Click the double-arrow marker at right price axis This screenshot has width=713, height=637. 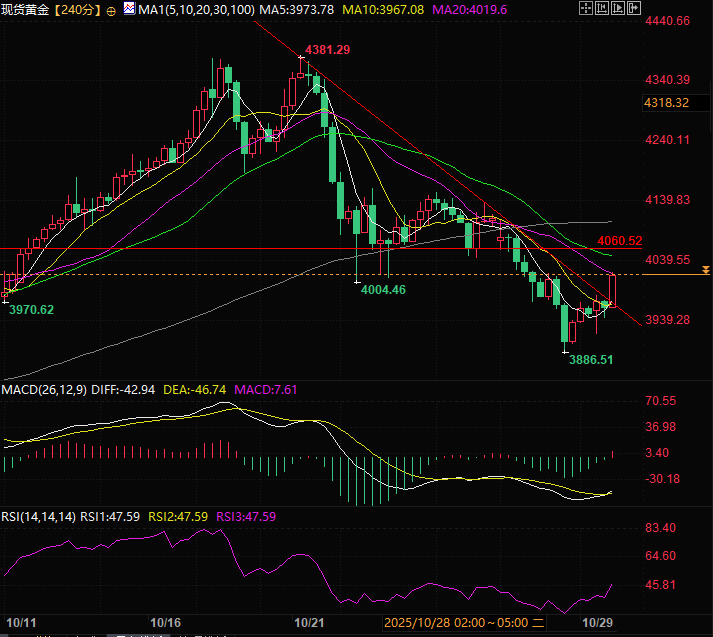pyautogui.click(x=706, y=270)
